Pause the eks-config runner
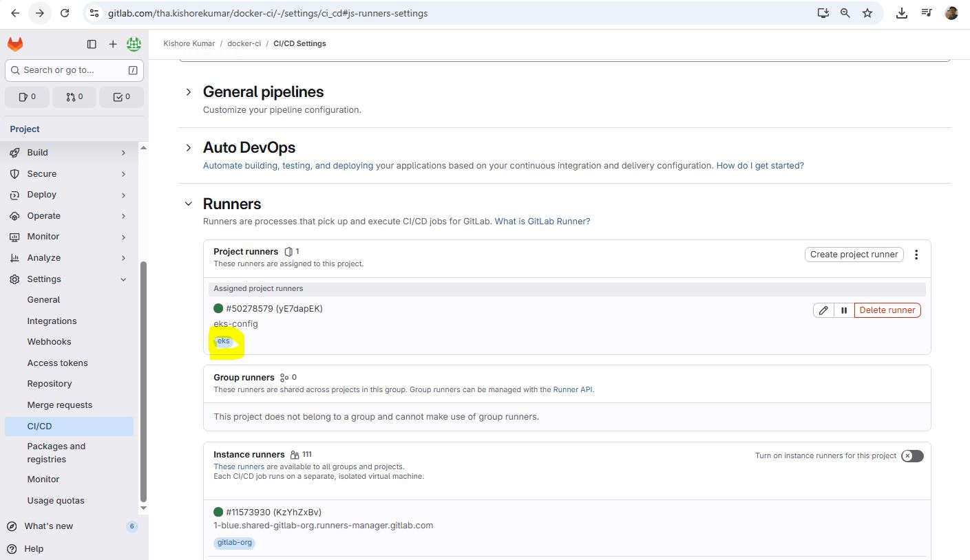The image size is (970, 560). (844, 310)
